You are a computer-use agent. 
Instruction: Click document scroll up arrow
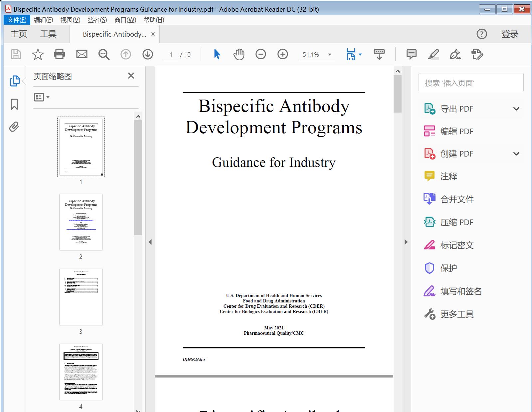(x=398, y=71)
